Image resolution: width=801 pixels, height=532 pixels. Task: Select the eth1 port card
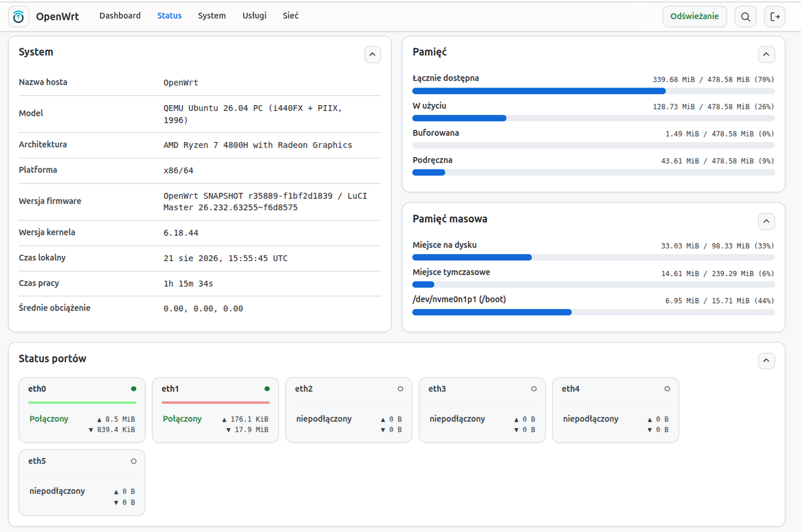point(215,410)
